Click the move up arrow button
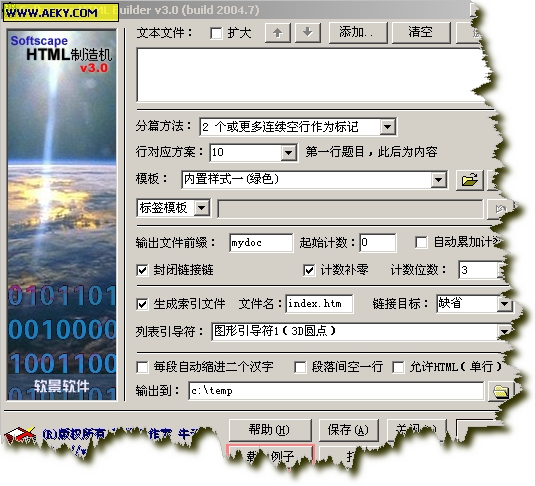This screenshot has width=535, height=486. click(278, 33)
